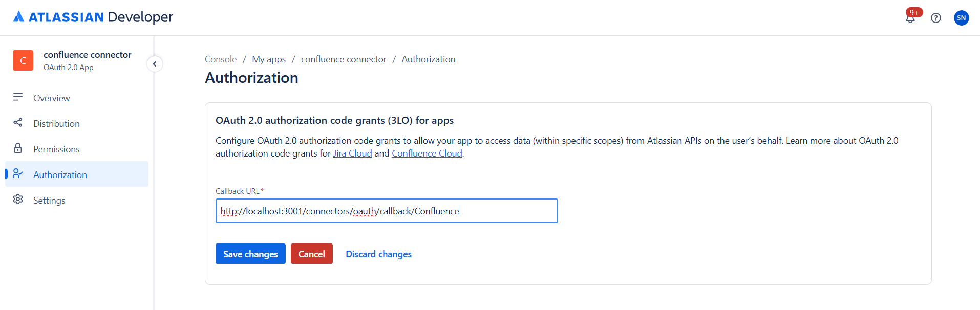Click the Authorization page heading
Image resolution: width=980 pixels, height=310 pixels.
(251, 78)
